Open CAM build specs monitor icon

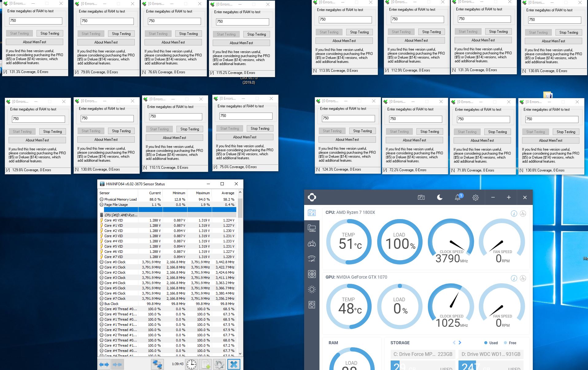[312, 228]
